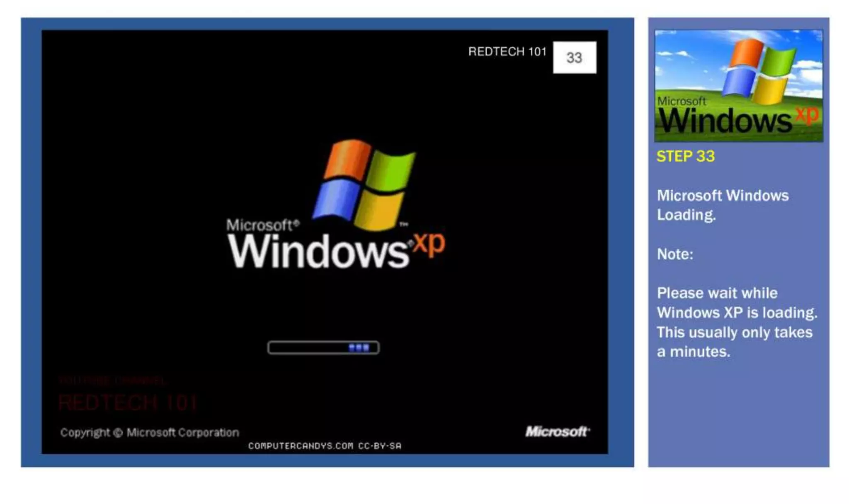Screen dimensions: 849x504
Task: Click the Windows XP thumbnail in the side panel
Action: coord(739,86)
